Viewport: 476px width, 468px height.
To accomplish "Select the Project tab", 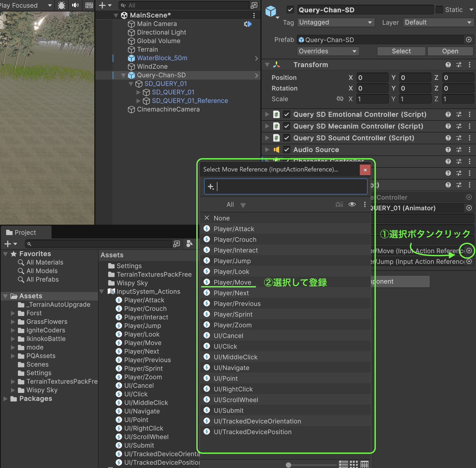I will pyautogui.click(x=26, y=232).
